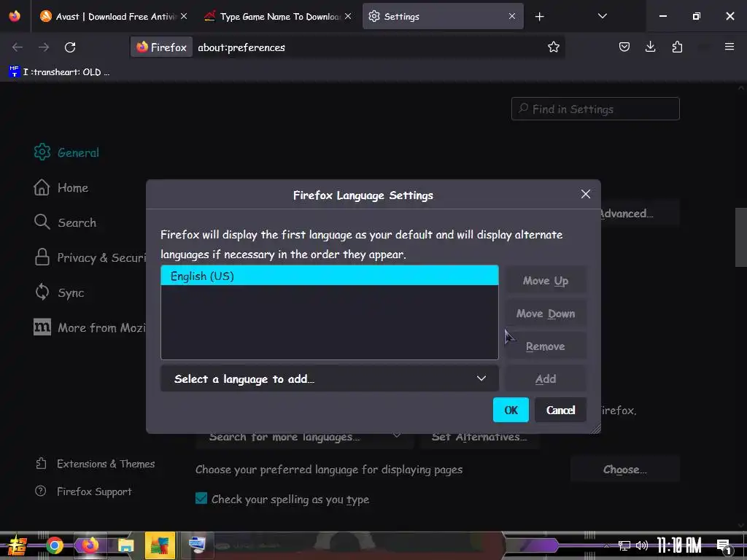747x560 pixels.
Task: Click the volume speaker icon in tray
Action: tap(642, 545)
